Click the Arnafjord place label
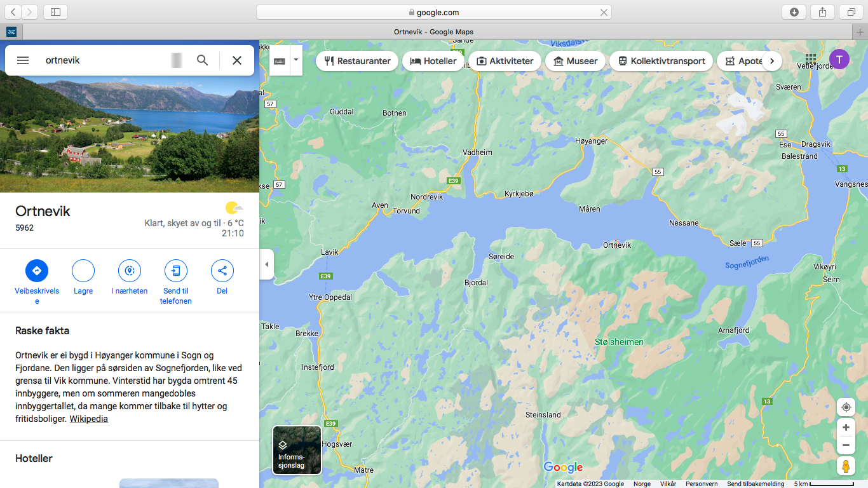868x488 pixels. point(734,330)
